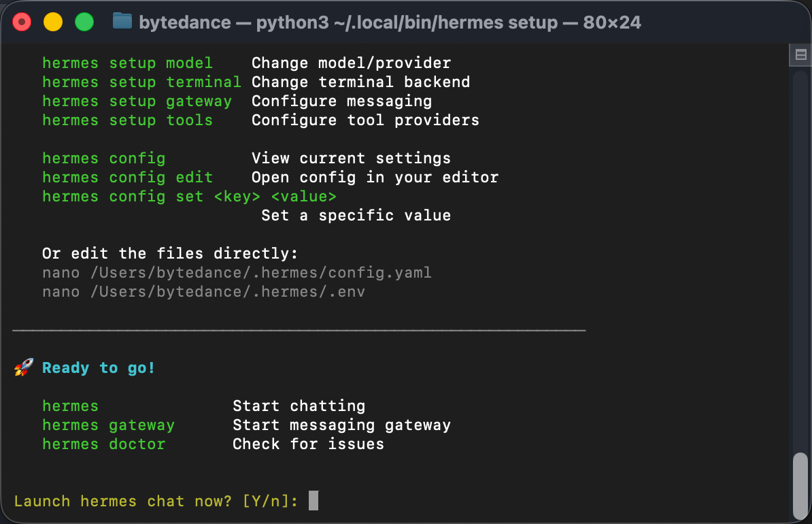Click the "hermes config edit" command

pos(127,178)
